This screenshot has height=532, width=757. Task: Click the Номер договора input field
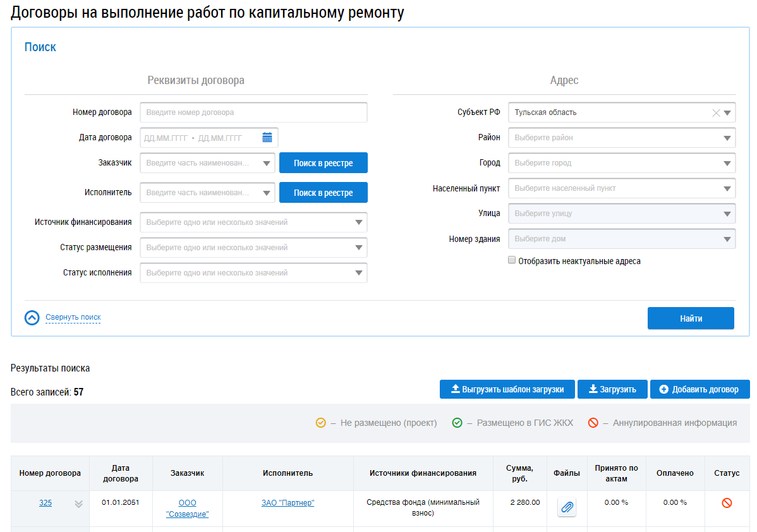pyautogui.click(x=253, y=112)
